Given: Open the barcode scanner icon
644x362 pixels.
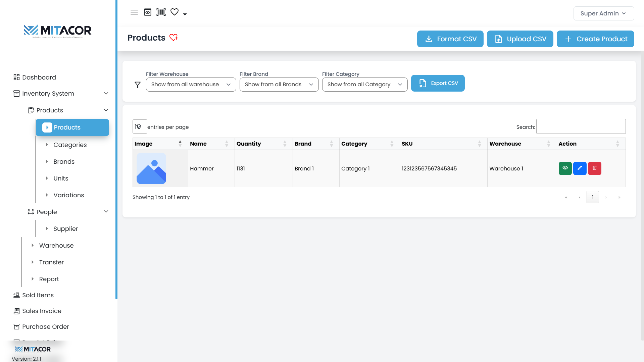Looking at the screenshot, I should pos(161,12).
